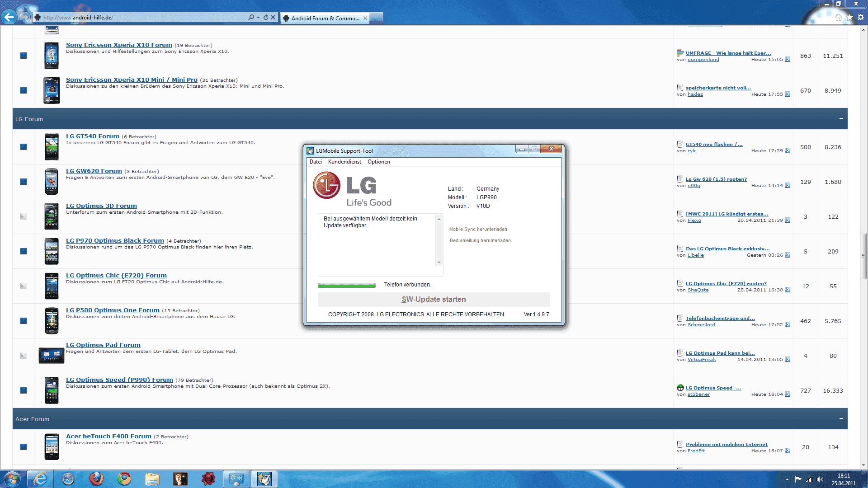868x488 pixels.
Task: Open Safari compass icon in taskbar
Action: click(x=68, y=479)
